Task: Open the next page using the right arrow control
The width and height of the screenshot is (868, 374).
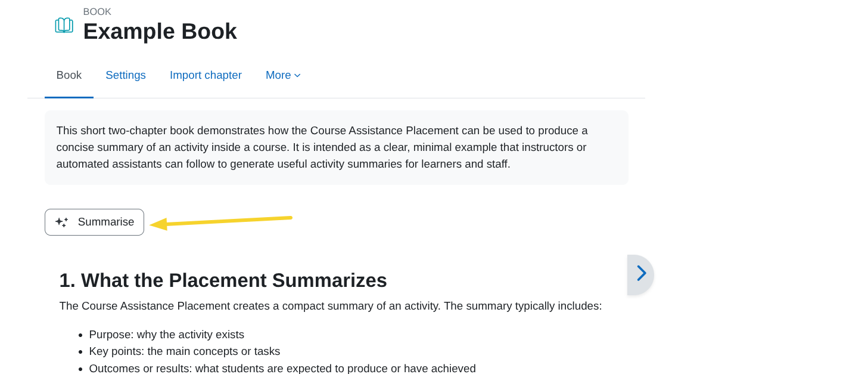Action: pyautogui.click(x=641, y=273)
